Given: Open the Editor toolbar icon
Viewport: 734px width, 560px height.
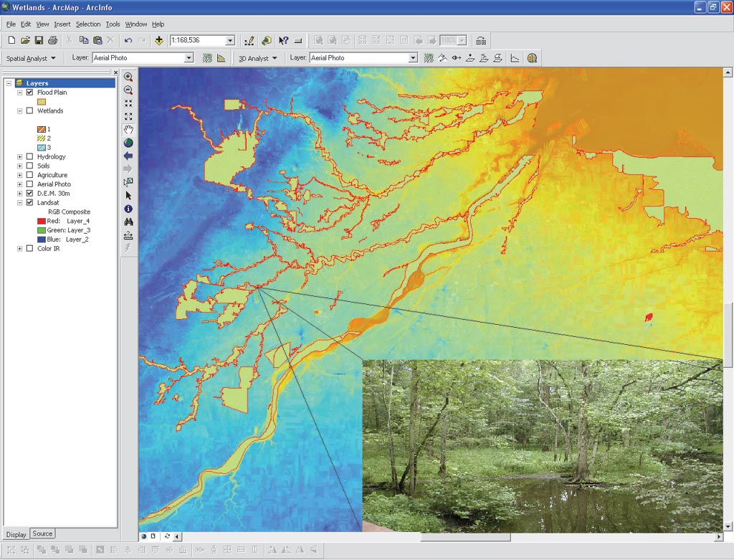Looking at the screenshot, I should click(249, 41).
